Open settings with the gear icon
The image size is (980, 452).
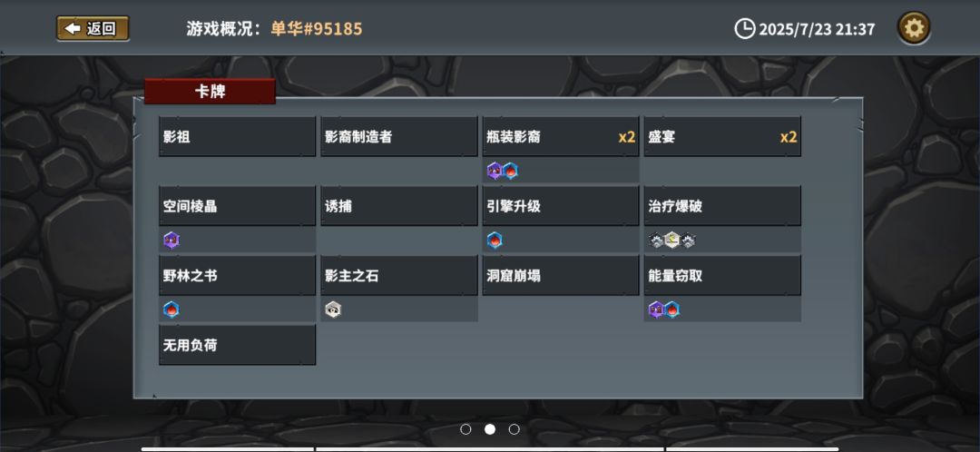pyautogui.click(x=914, y=29)
